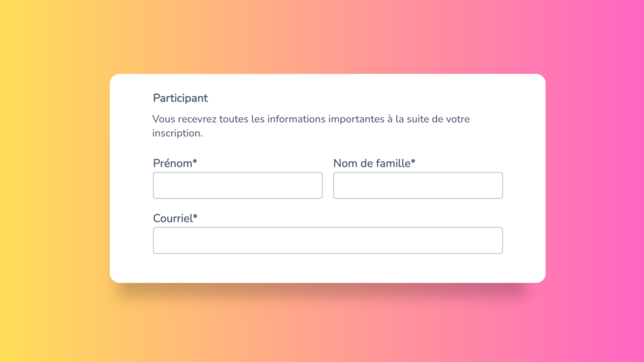Click the white form card
Viewport: 644px width, 362px height.
pos(328,270)
